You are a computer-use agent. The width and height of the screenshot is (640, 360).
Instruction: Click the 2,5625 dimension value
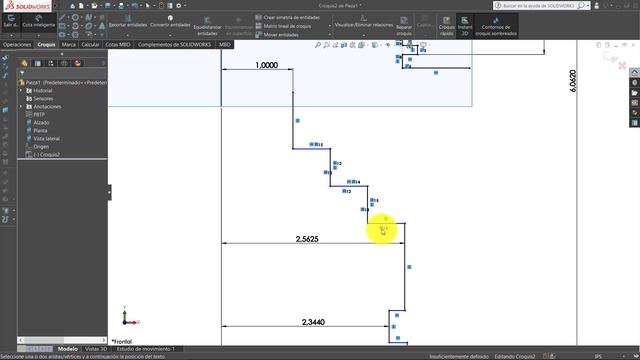(x=307, y=239)
